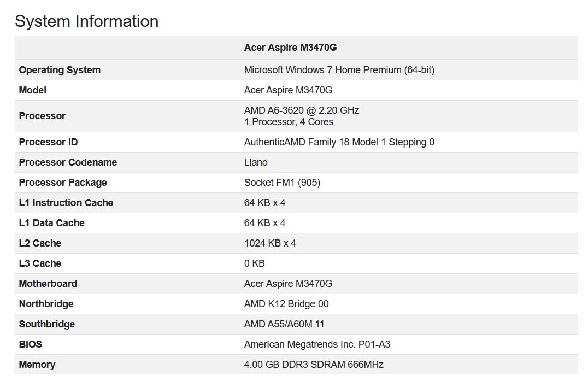Click the American Megatrends Inc. BIOS value
The height and width of the screenshot is (381, 588).
(x=317, y=344)
